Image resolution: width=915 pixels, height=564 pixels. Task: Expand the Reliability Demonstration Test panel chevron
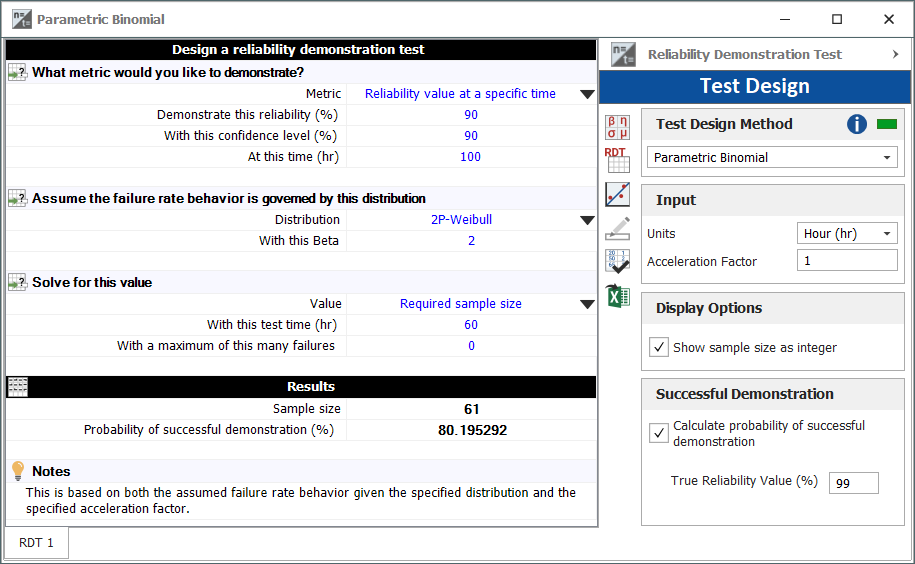click(895, 55)
